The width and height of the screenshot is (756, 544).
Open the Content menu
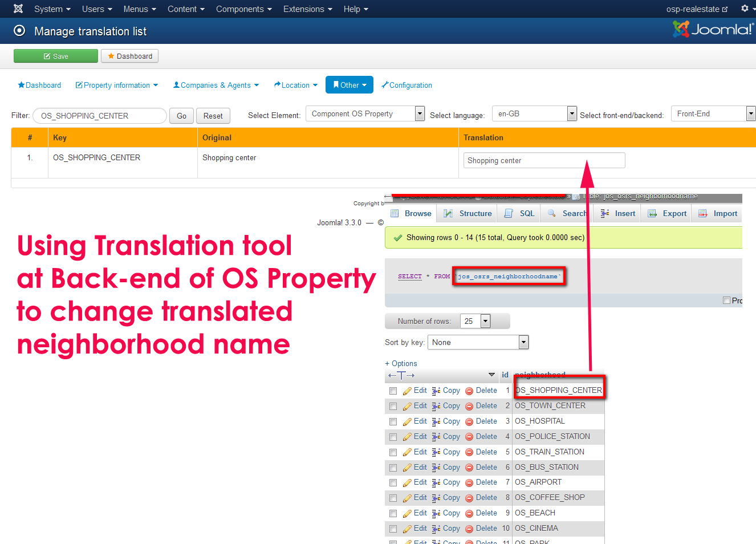[186, 9]
